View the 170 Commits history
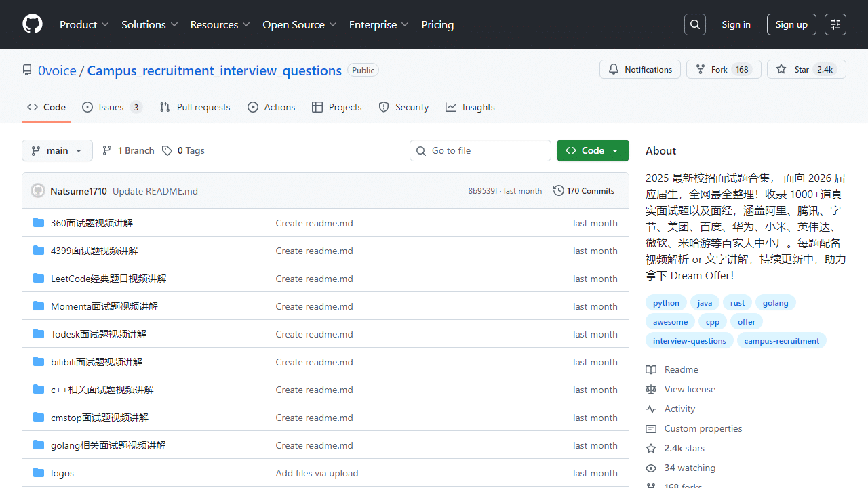This screenshot has height=488, width=868. click(584, 191)
